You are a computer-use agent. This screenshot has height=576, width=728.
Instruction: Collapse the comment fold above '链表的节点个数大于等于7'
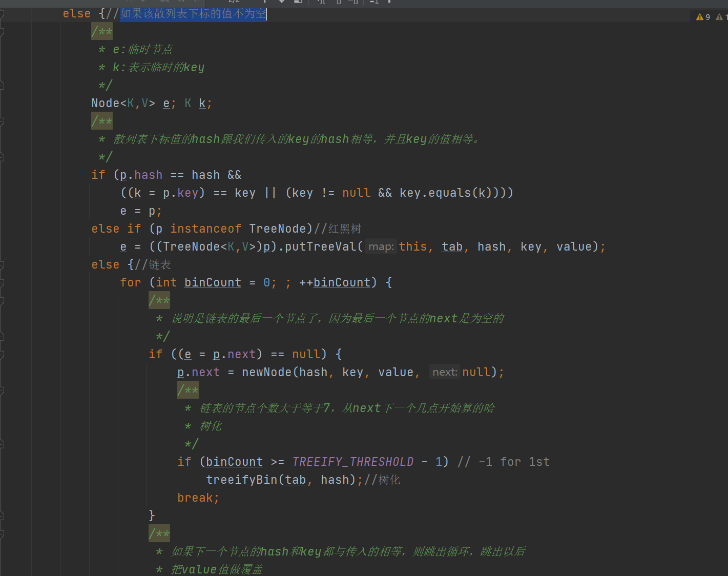click(x=2, y=390)
